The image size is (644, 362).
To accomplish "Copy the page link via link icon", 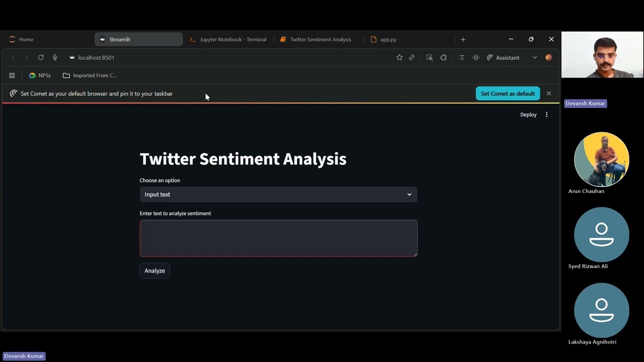I will [x=412, y=57].
